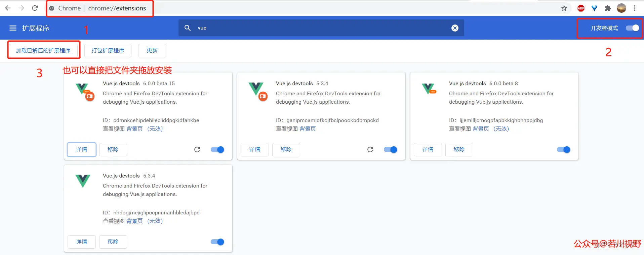The width and height of the screenshot is (644, 255).
Task: Click the 6.0.0 beta 15 version text
Action: [x=159, y=83]
